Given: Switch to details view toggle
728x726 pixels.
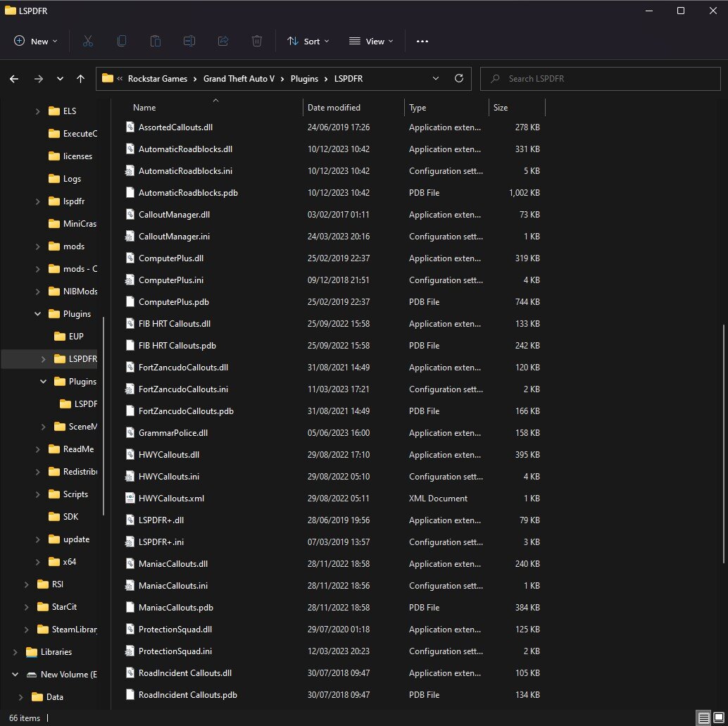Looking at the screenshot, I should [x=703, y=718].
